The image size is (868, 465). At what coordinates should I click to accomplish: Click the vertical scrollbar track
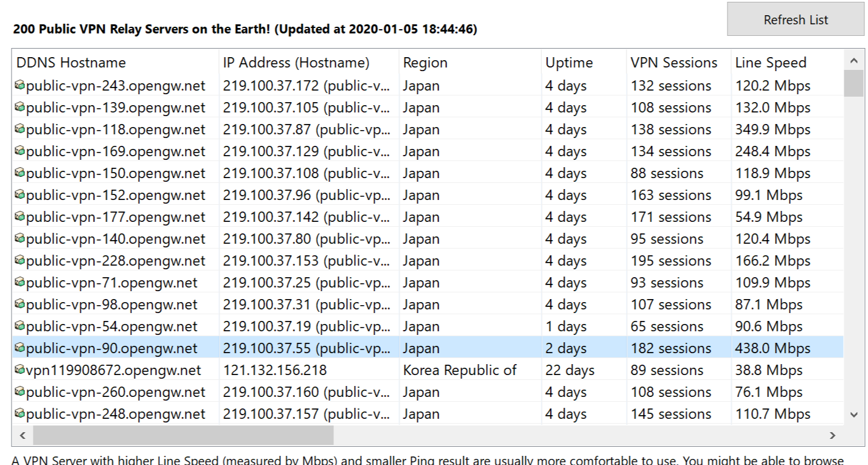click(854, 243)
